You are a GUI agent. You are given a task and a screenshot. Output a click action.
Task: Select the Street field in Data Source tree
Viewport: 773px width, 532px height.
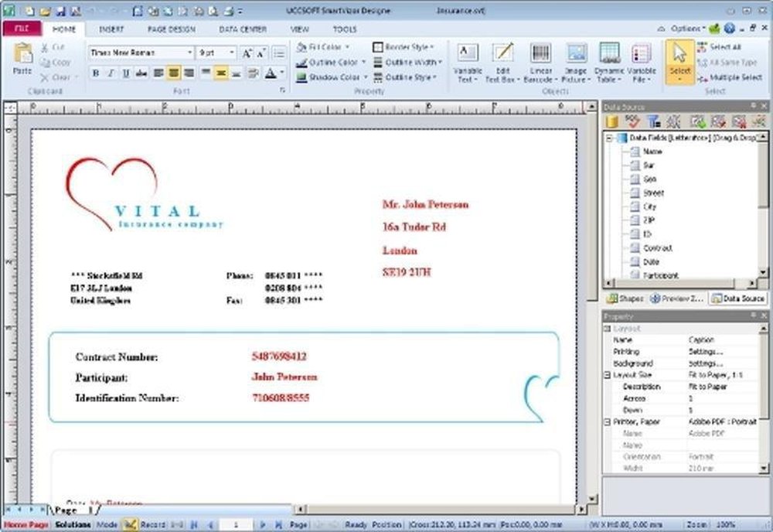pos(647,193)
